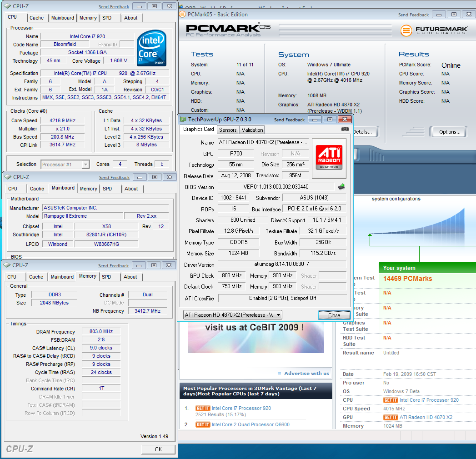Click Send Feedback link in GPU-Z title bar
The image size is (476, 459).
click(289, 120)
